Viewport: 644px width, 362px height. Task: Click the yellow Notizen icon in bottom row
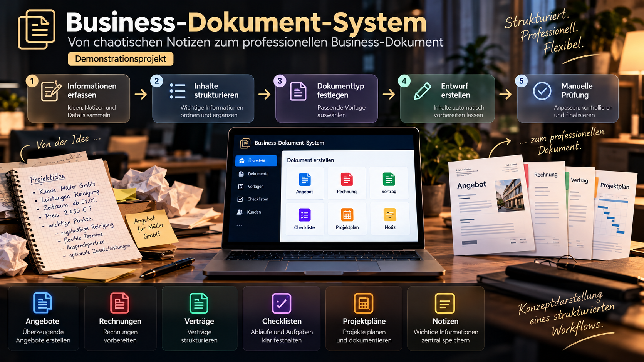[x=445, y=303]
